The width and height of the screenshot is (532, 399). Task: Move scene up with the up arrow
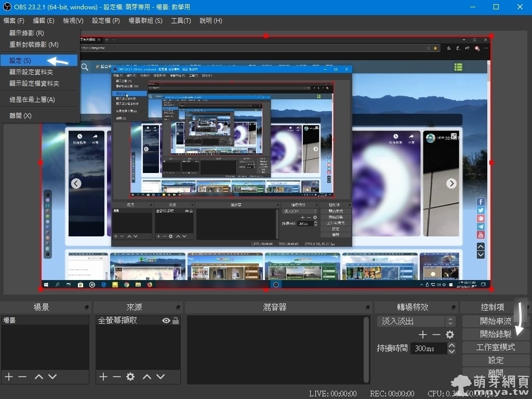tap(39, 377)
